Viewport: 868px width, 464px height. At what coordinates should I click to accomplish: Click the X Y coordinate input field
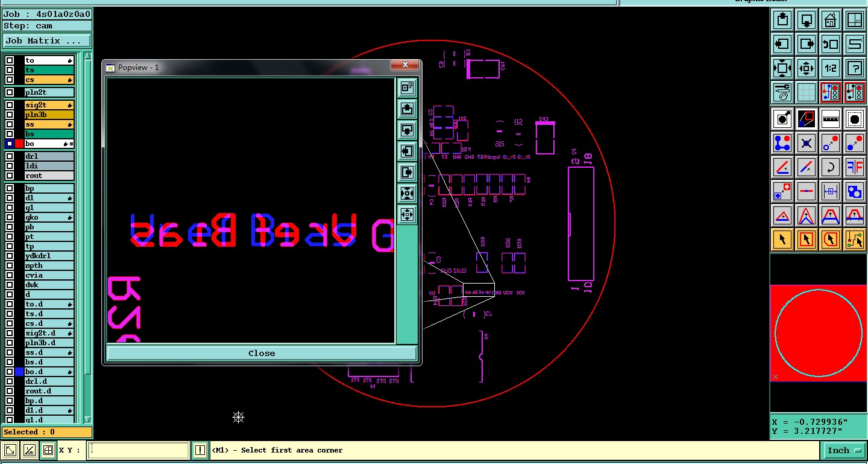point(139,450)
